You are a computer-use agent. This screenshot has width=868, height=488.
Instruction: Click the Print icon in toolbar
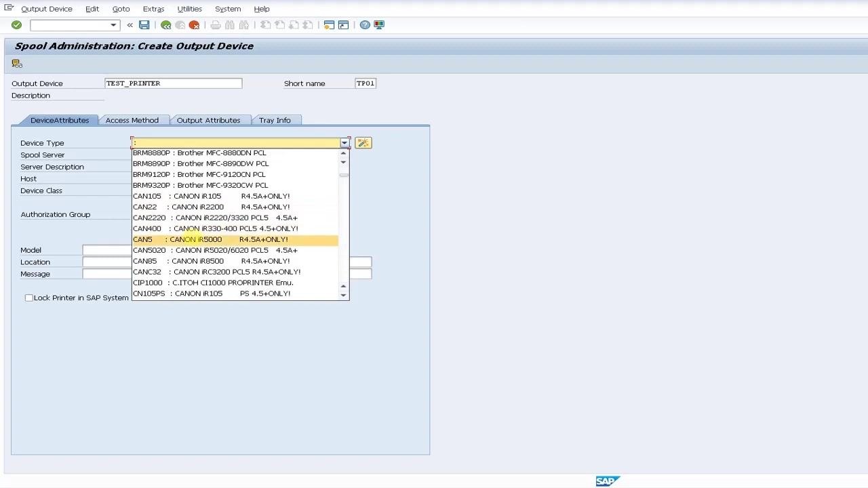(x=215, y=25)
